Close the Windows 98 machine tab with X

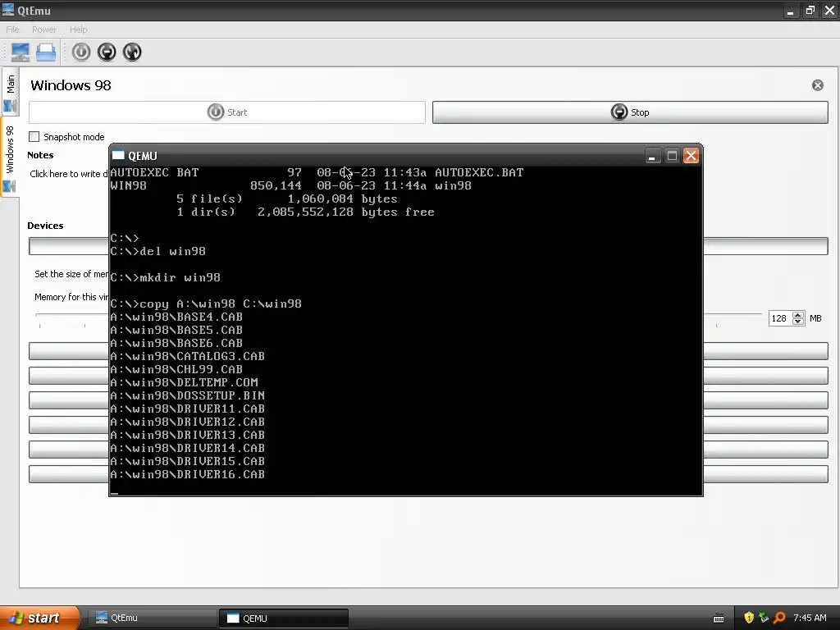[x=818, y=85]
